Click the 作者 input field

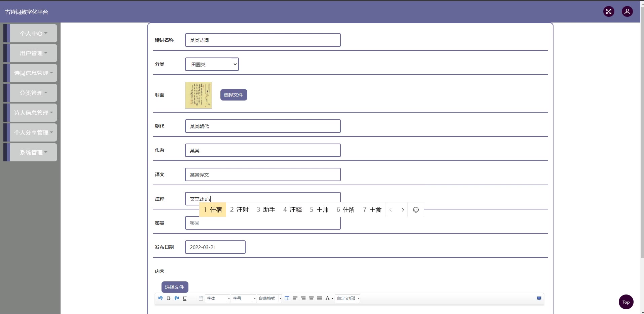[x=263, y=150]
